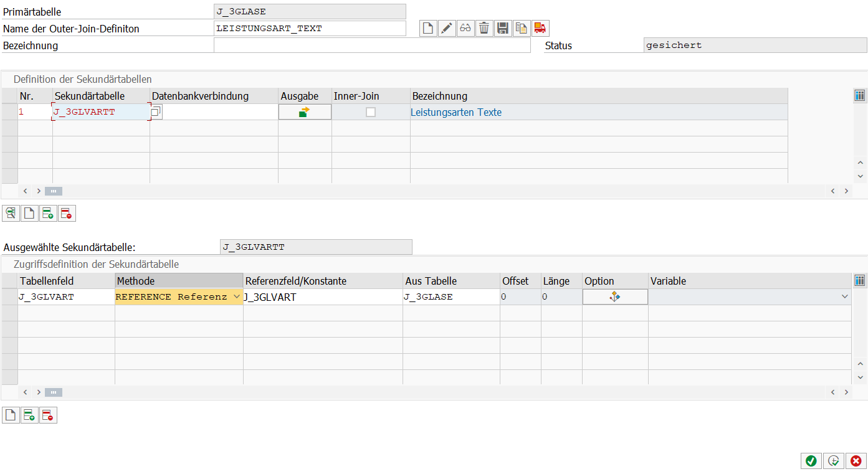Image resolution: width=868 pixels, height=474 pixels.
Task: Click the glasses display icon
Action: tap(465, 28)
